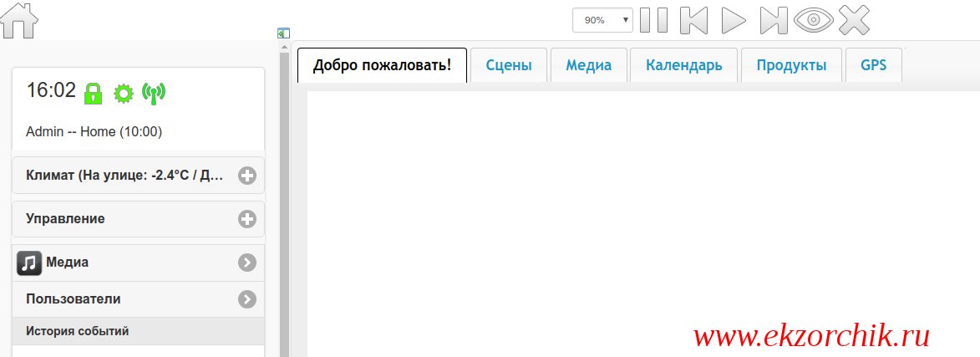Screen dimensions: 980x357
Task: Open the 90% zoom dropdown
Action: pos(602,20)
